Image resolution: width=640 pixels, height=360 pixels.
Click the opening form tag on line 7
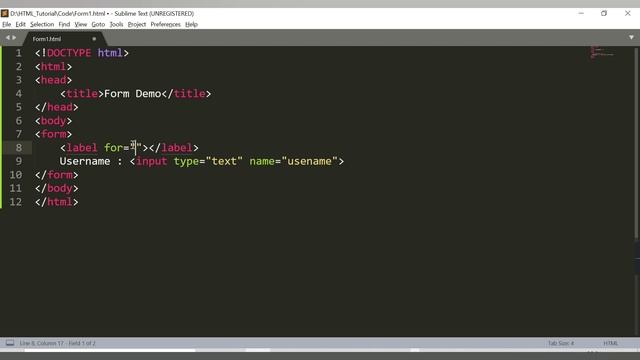(53, 134)
